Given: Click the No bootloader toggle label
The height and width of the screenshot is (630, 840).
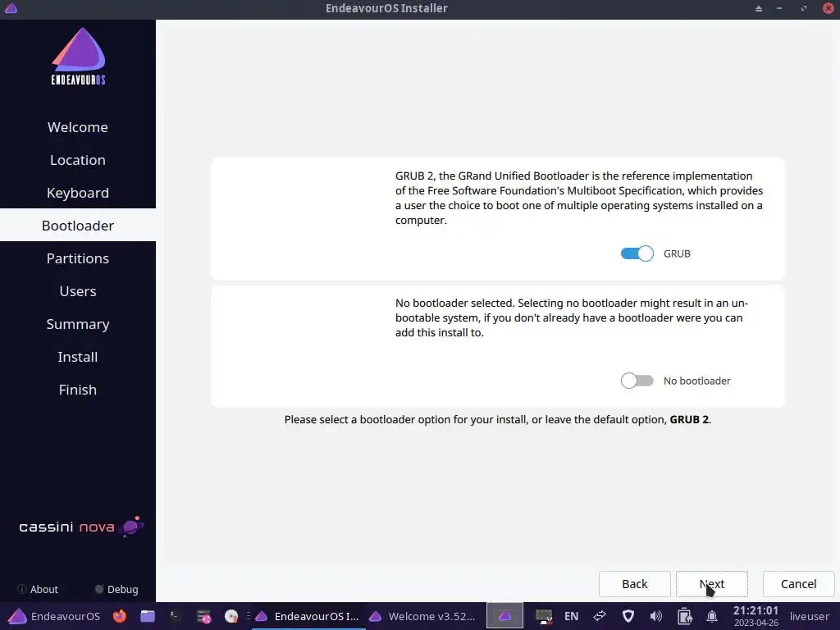Looking at the screenshot, I should pos(697,381).
